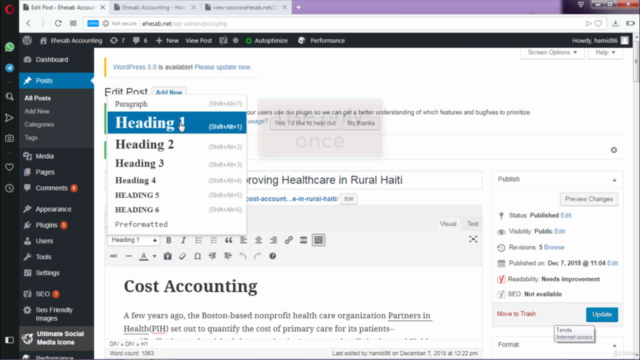Screen dimensions: 640x360
Task: Insert horizontal line
Action: [x=129, y=256]
